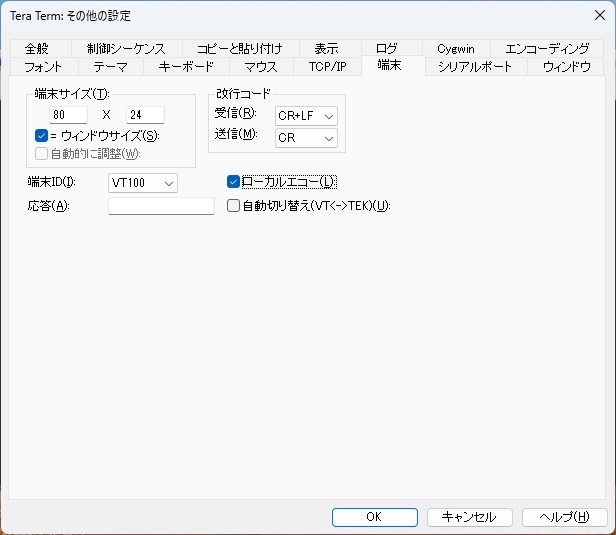Switch to the ウィンドウ tab
616x535 pixels.
click(566, 66)
